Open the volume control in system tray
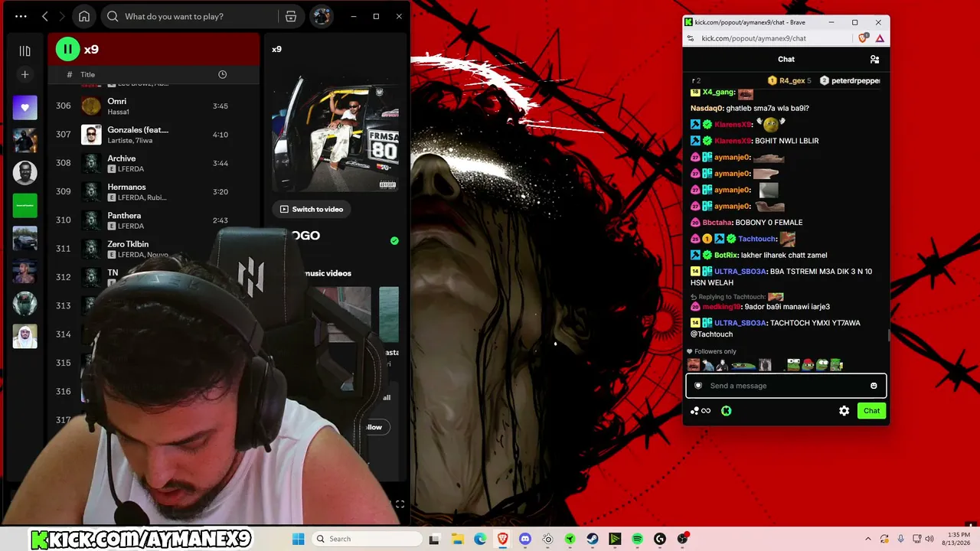The width and height of the screenshot is (980, 551). point(930,539)
